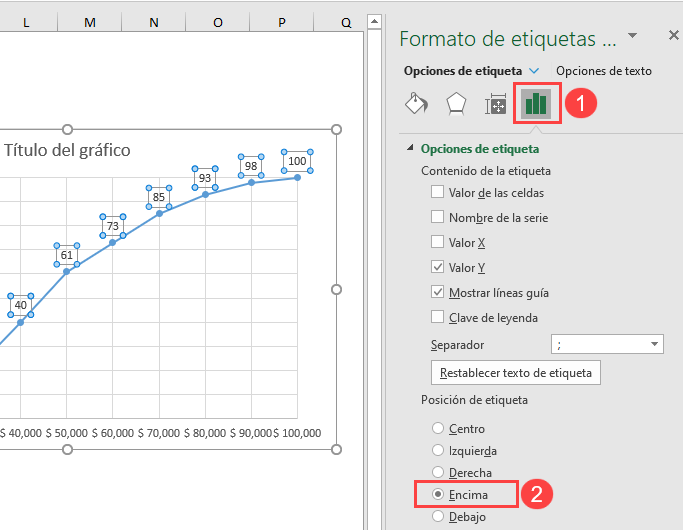Click the vertical scrollbar up arrow
The image size is (683, 530).
(374, 21)
